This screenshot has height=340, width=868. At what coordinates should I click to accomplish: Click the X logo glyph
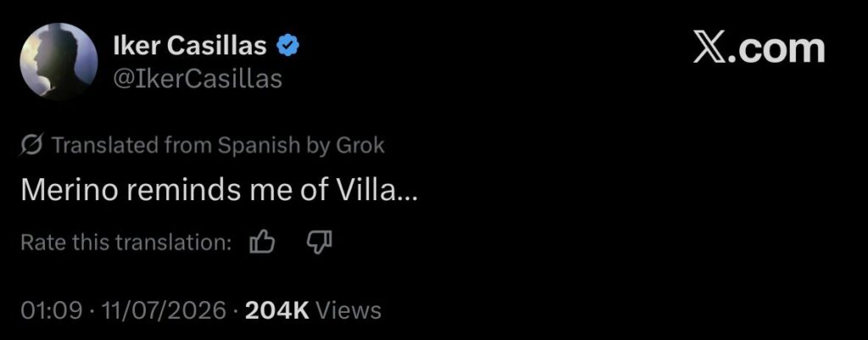coord(710,48)
